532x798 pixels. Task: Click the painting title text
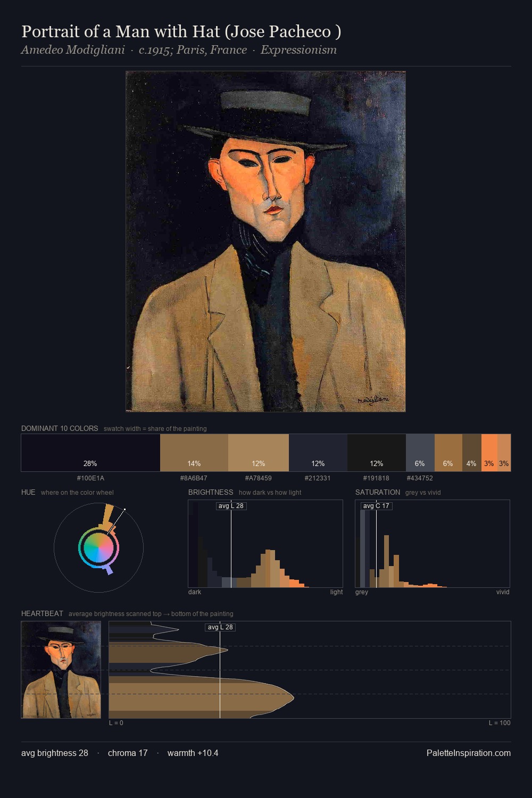pyautogui.click(x=181, y=31)
